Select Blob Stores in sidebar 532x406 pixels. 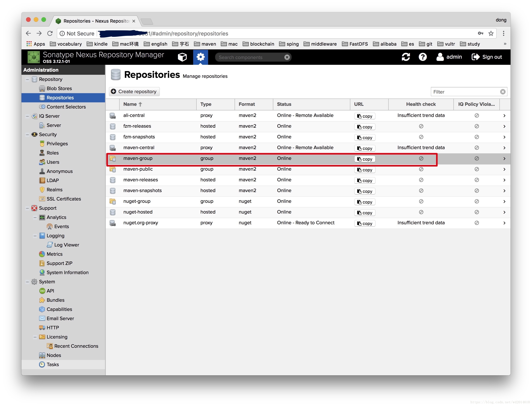[x=59, y=88]
